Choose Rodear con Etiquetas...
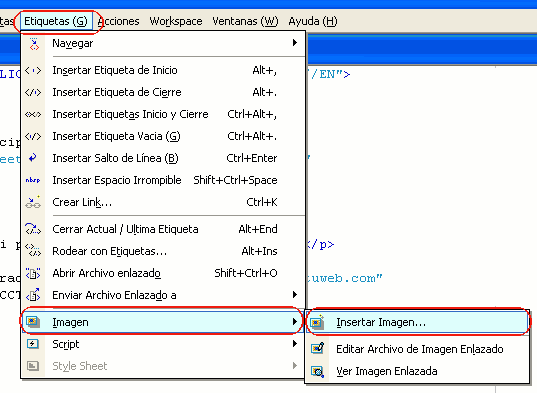The height and width of the screenshot is (393, 537). pos(163,251)
